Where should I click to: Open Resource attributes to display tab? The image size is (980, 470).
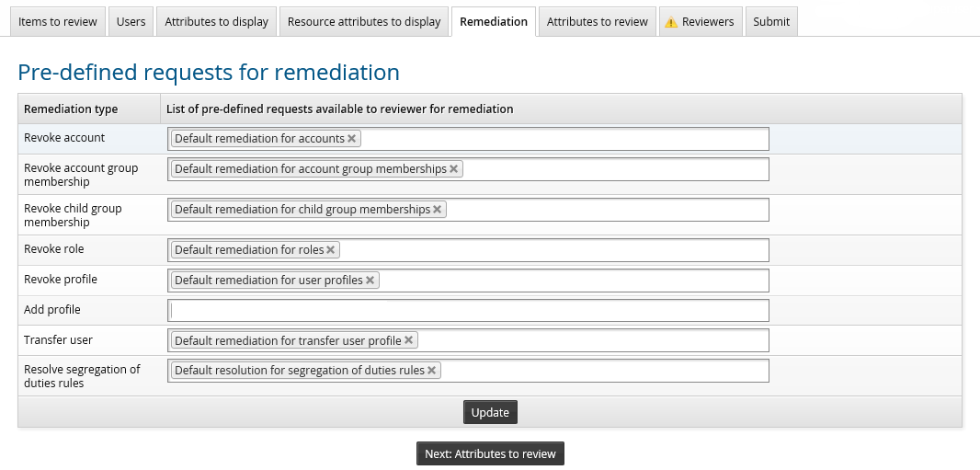364,22
